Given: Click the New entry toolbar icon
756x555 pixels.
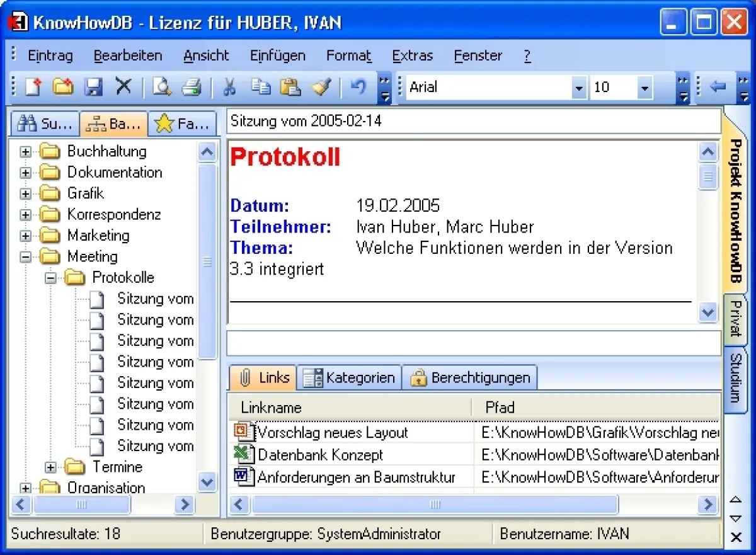Looking at the screenshot, I should point(33,87).
